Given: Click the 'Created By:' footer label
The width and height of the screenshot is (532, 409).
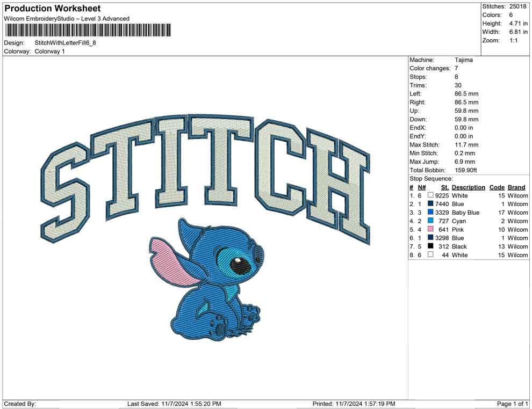Looking at the screenshot, I should [20, 404].
